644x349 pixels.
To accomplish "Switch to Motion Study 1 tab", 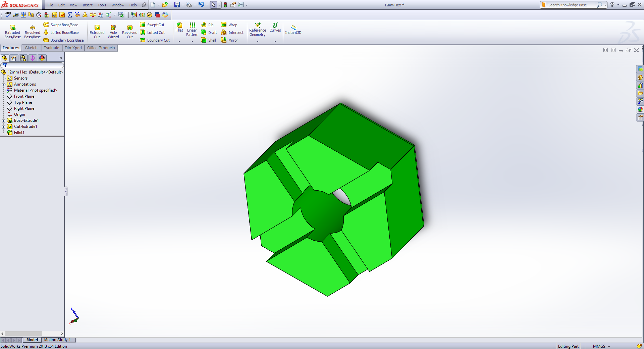I will pyautogui.click(x=57, y=340).
